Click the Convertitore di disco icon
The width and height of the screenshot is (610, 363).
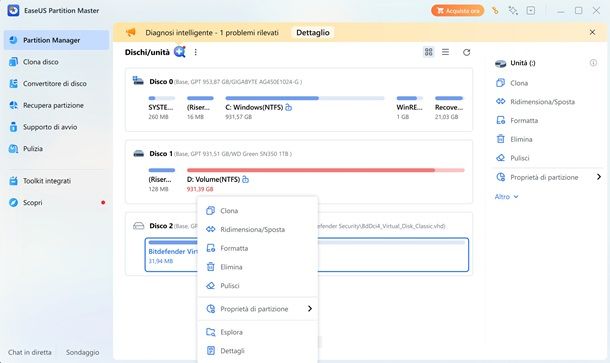13,84
